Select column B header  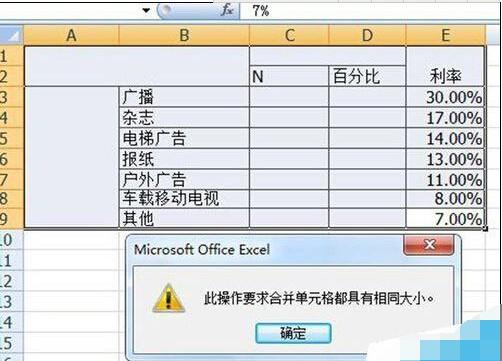(x=184, y=35)
